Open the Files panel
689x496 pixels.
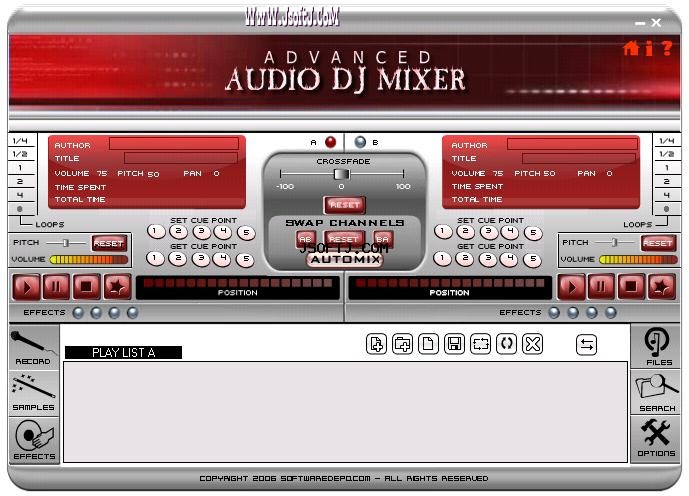[x=656, y=346]
